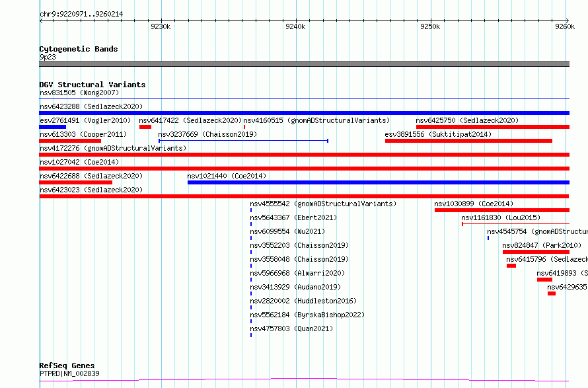The width and height of the screenshot is (588, 388).
Task: Select nsv6425750 (Sedlazeck2020) variant
Action: click(x=467, y=120)
